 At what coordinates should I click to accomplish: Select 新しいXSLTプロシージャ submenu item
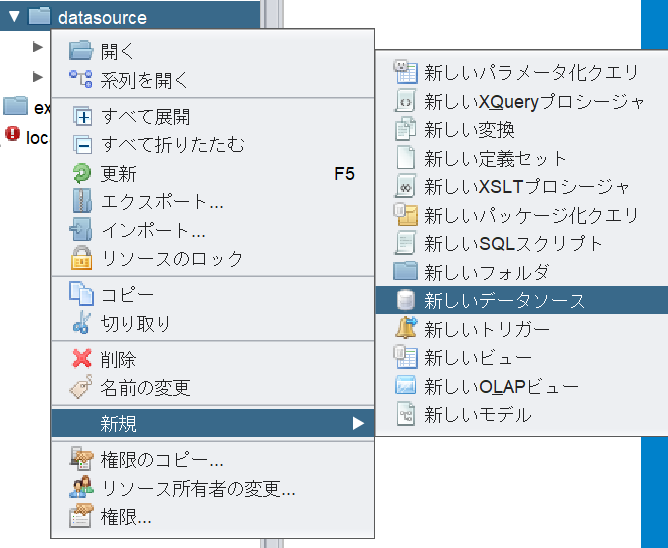(x=522, y=186)
